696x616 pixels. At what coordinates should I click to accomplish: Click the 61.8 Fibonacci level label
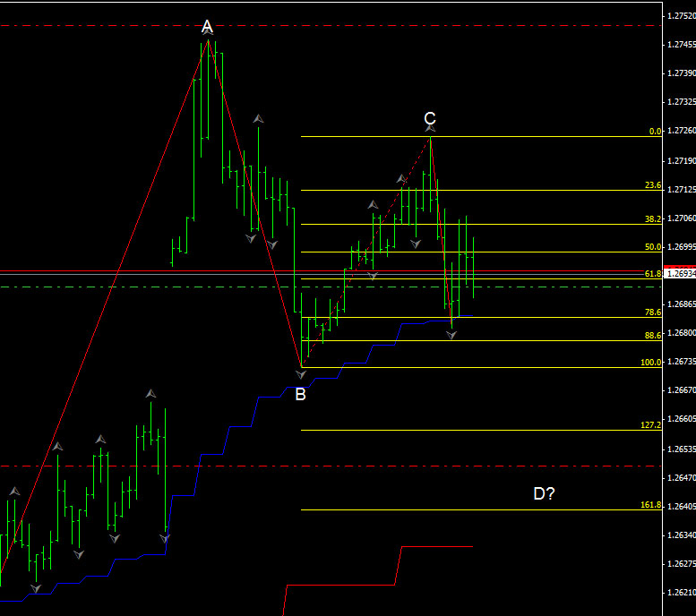[653, 274]
